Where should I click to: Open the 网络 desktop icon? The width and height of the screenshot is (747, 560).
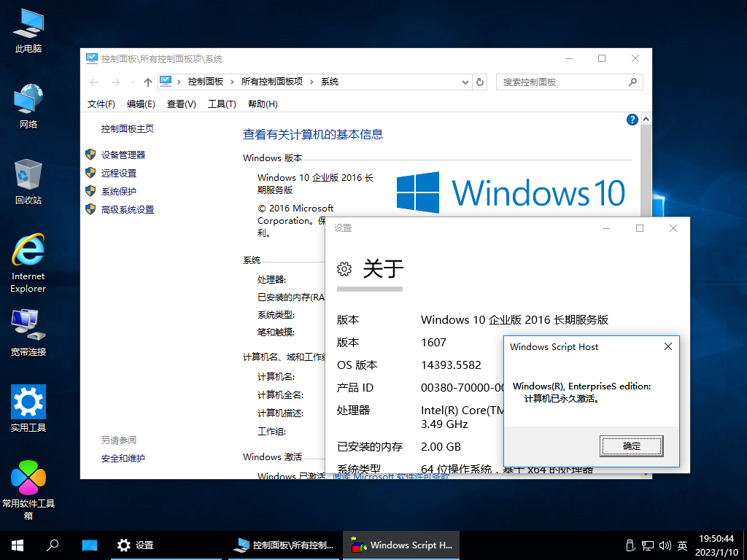[x=28, y=106]
